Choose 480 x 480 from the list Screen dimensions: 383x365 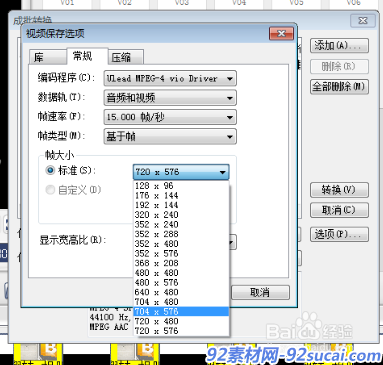(x=181, y=273)
